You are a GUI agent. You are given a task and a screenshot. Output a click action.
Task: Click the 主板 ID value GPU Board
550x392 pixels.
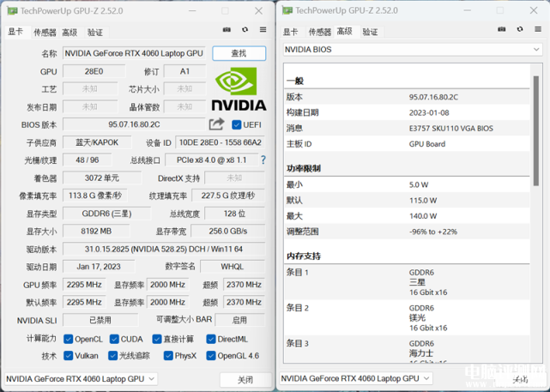tap(427, 144)
